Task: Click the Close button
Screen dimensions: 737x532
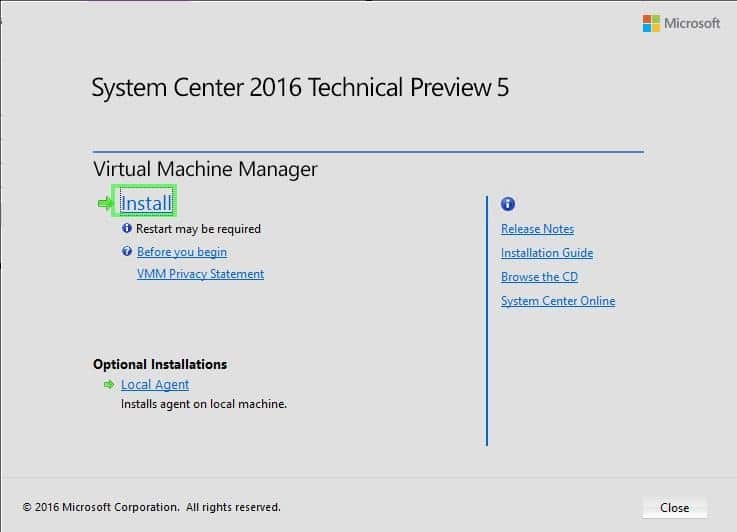Action: point(674,508)
